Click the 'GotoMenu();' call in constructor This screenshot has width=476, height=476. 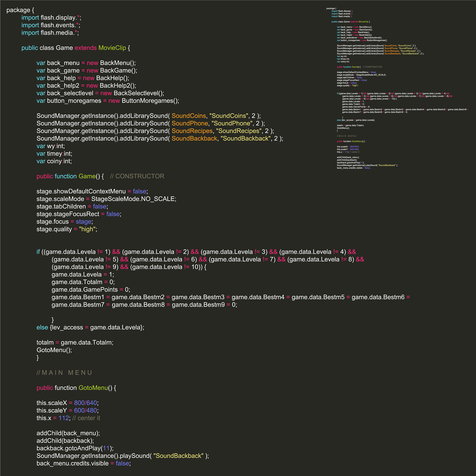point(54,350)
